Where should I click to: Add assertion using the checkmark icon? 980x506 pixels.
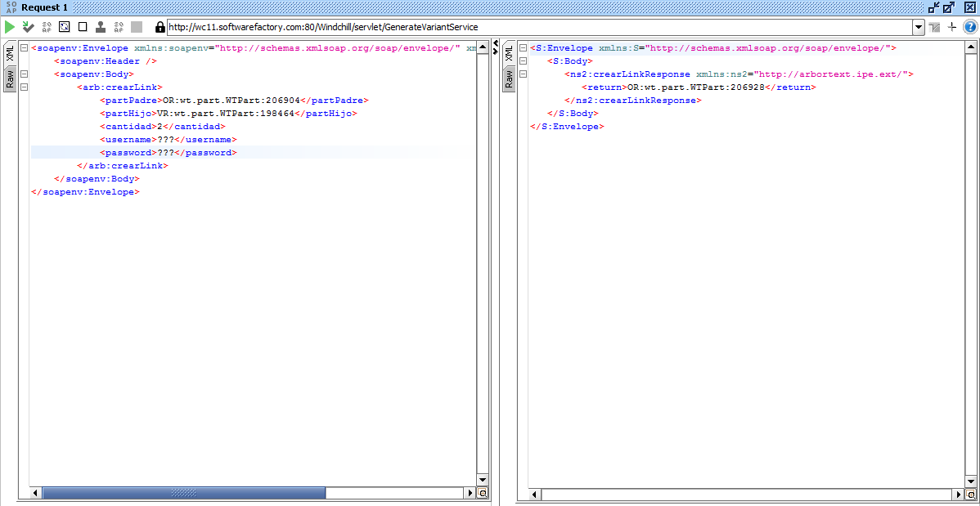pyautogui.click(x=28, y=27)
